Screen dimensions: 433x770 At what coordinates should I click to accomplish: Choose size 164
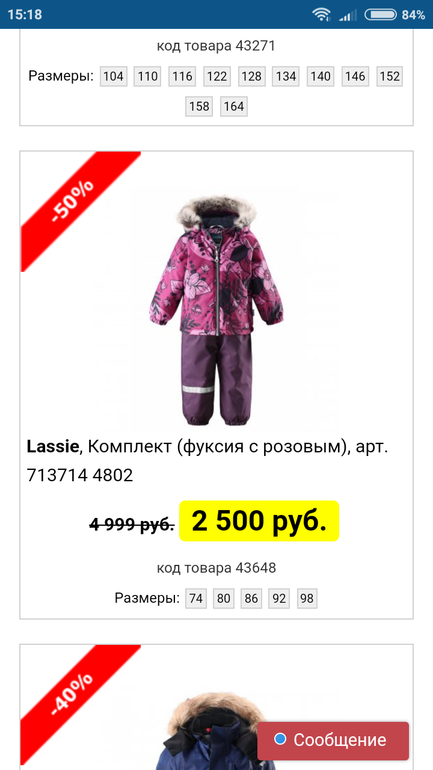coord(234,106)
